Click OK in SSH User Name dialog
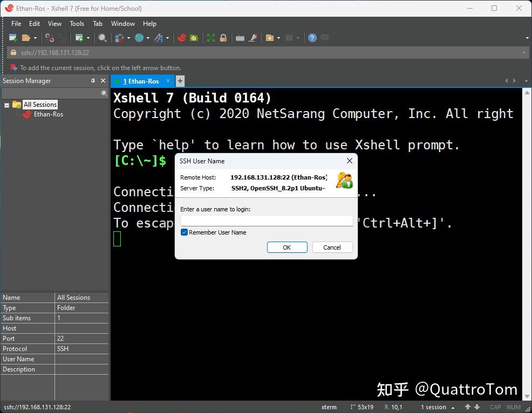Image resolution: width=532 pixels, height=413 pixels. tap(287, 247)
